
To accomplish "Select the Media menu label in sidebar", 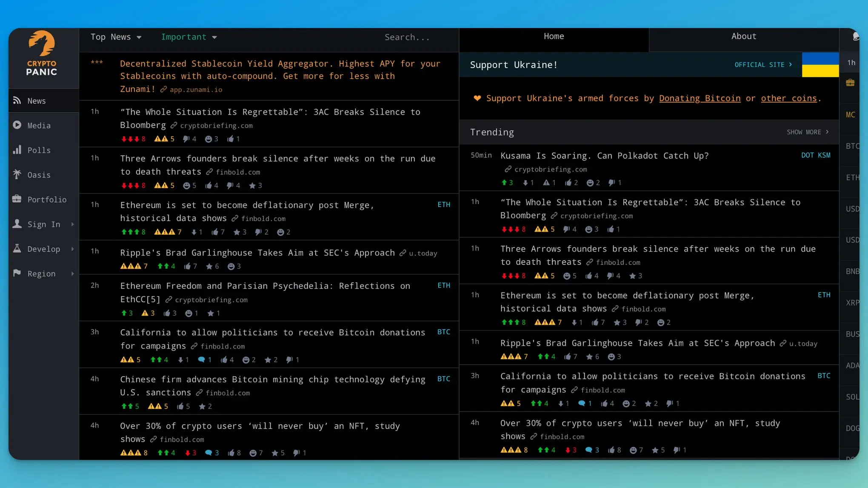I will (x=39, y=125).
